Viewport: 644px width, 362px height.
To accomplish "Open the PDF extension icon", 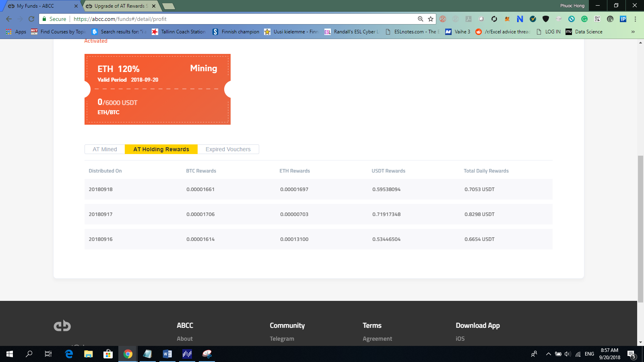I will [x=469, y=19].
